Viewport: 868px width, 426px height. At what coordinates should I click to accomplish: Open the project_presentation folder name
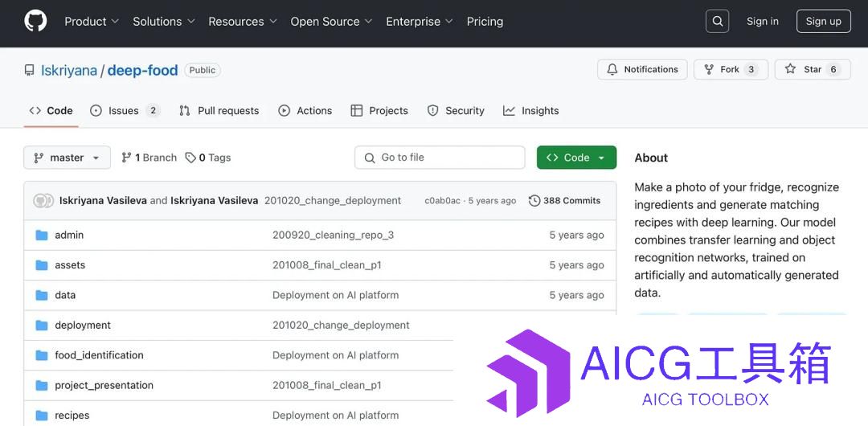click(x=104, y=385)
